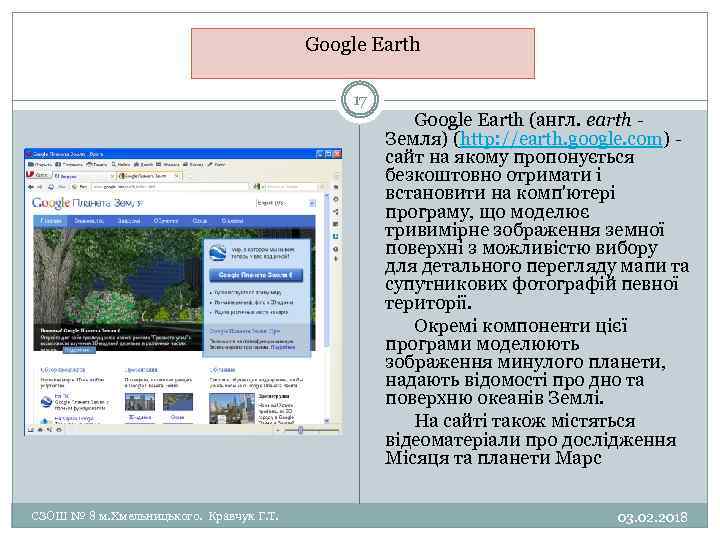The width and height of the screenshot is (720, 540).
Task: Open the 'Обучение' navigation tab
Action: (x=166, y=221)
